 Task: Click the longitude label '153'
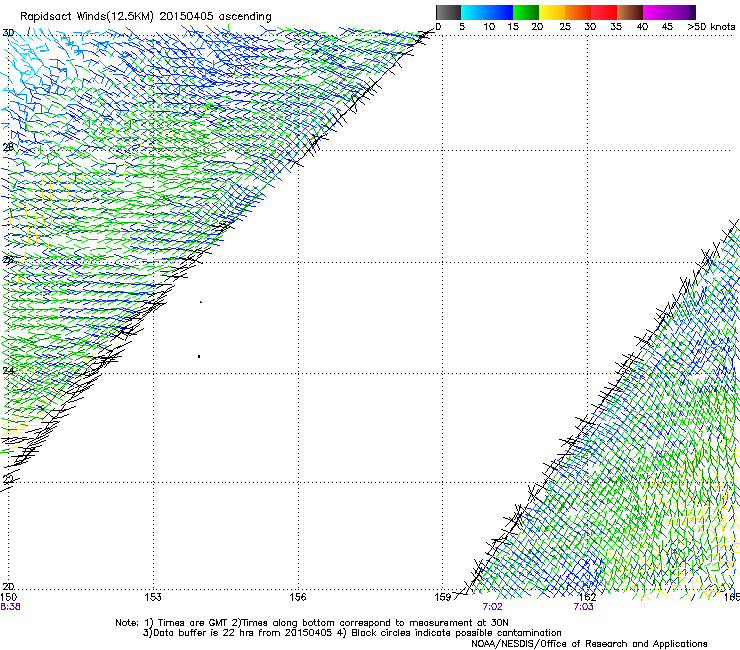[153, 597]
